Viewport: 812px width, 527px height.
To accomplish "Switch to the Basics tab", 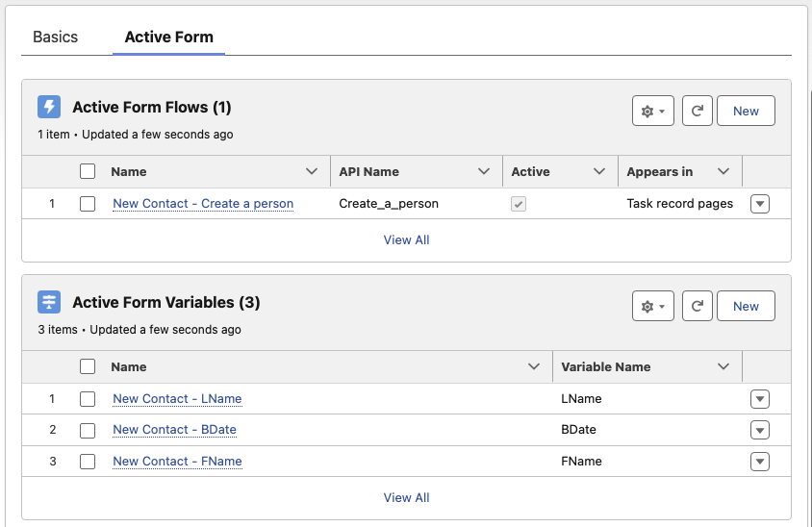I will [x=56, y=38].
